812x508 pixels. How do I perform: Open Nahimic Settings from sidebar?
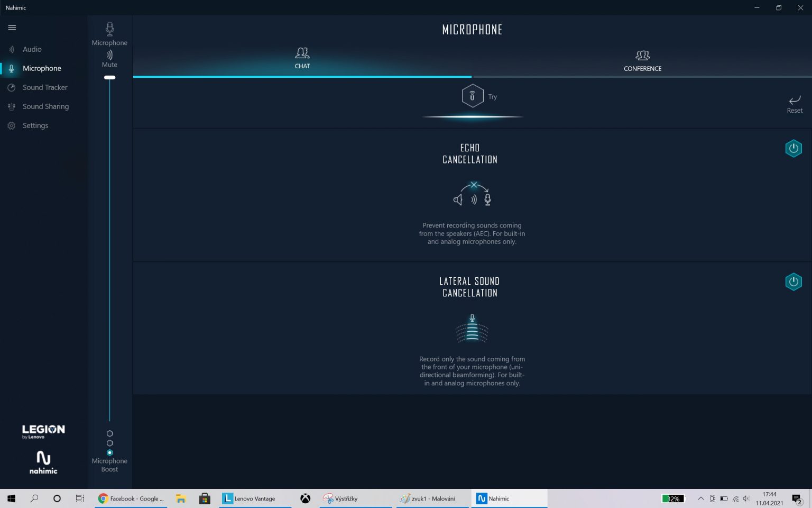35,125
